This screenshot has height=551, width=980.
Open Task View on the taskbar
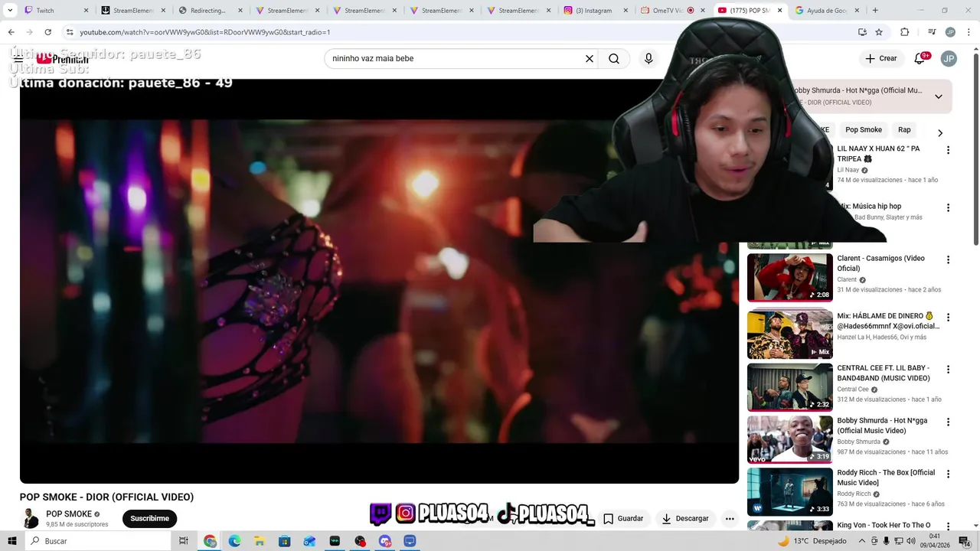(184, 541)
